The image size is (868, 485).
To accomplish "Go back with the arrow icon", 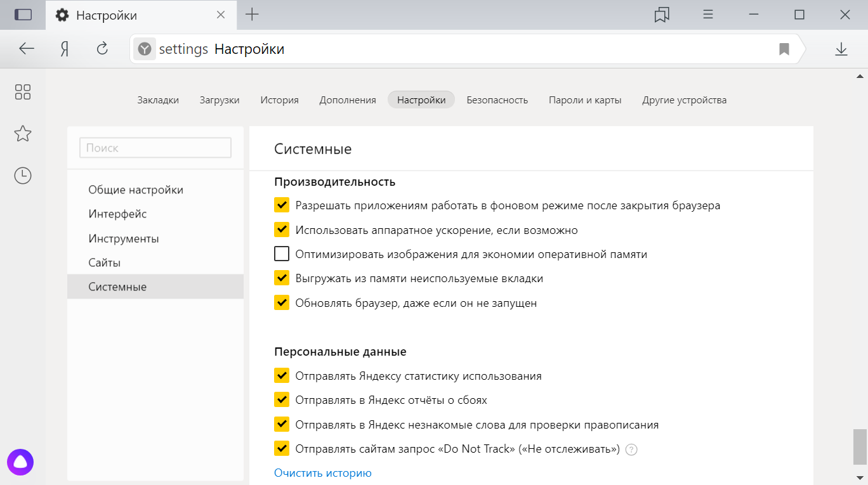I will point(27,49).
